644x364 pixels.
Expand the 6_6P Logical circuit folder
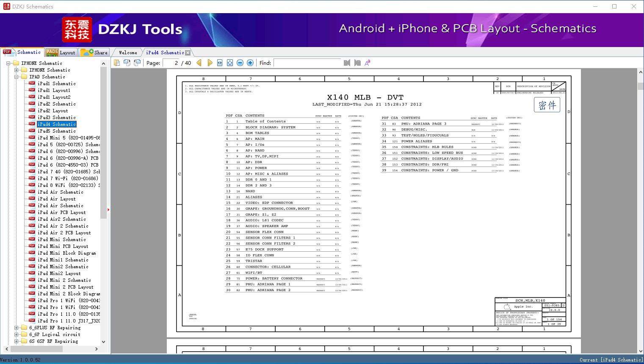pos(16,334)
